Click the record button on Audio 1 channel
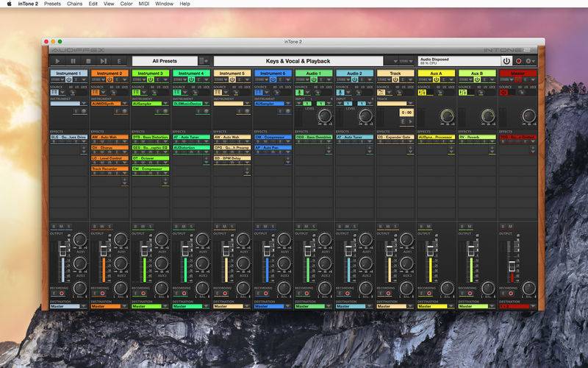Screen dimensions: 588x368 click(x=306, y=293)
